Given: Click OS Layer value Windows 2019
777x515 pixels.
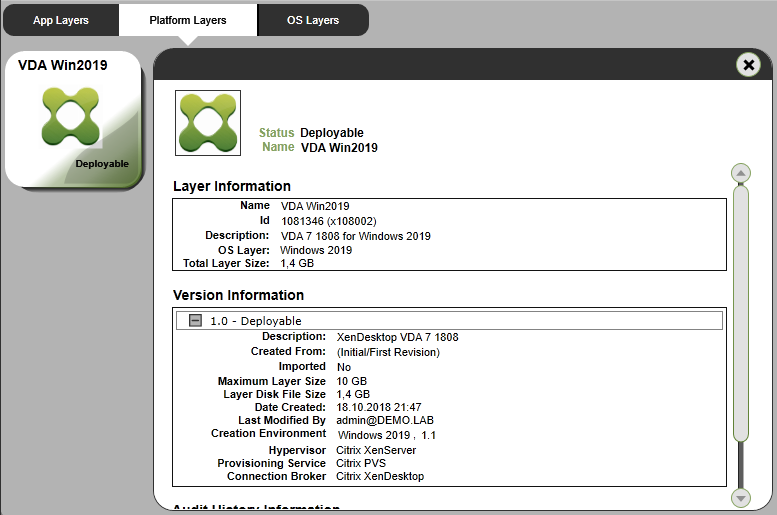Looking at the screenshot, I should pos(316,250).
